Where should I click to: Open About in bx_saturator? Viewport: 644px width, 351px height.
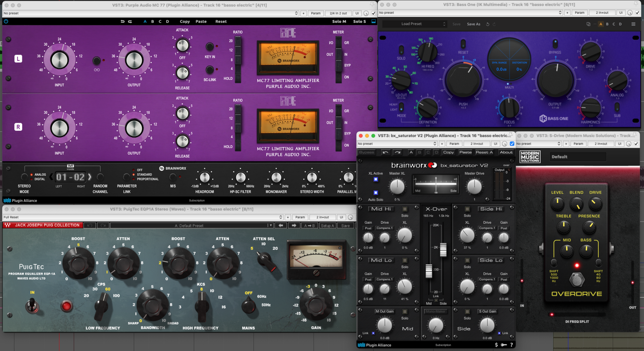pyautogui.click(x=506, y=152)
